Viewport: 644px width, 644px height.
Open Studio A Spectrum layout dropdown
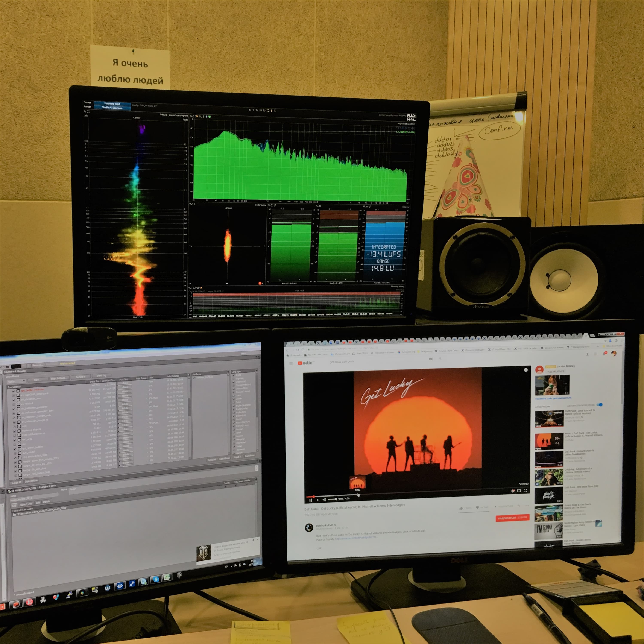tap(112, 108)
